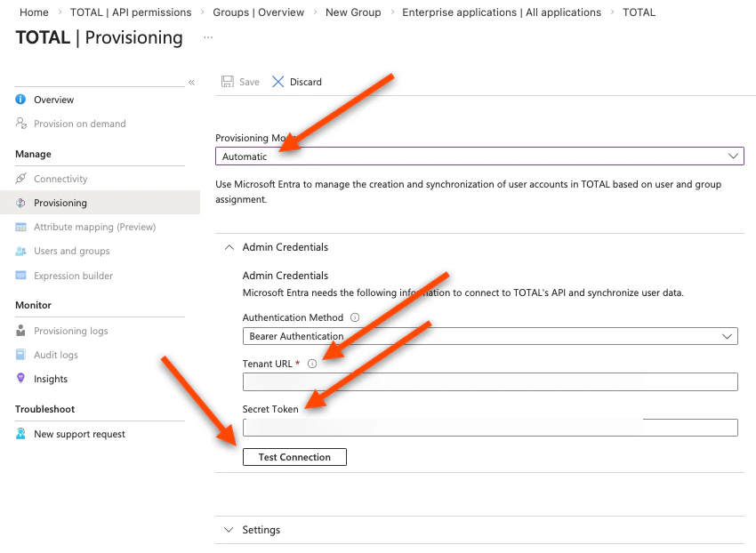Click the Expression builder icon

click(x=20, y=276)
